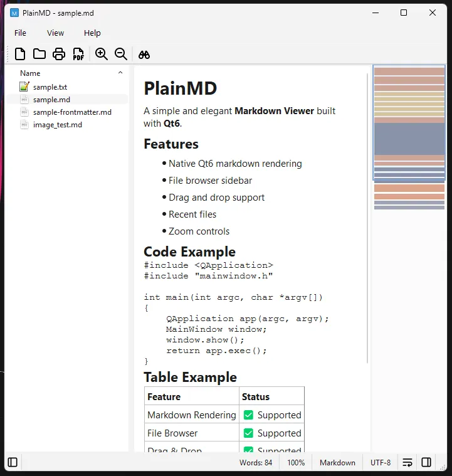Toggle word wrap icon in status bar
Screen dimensions: 452x476
(407, 462)
